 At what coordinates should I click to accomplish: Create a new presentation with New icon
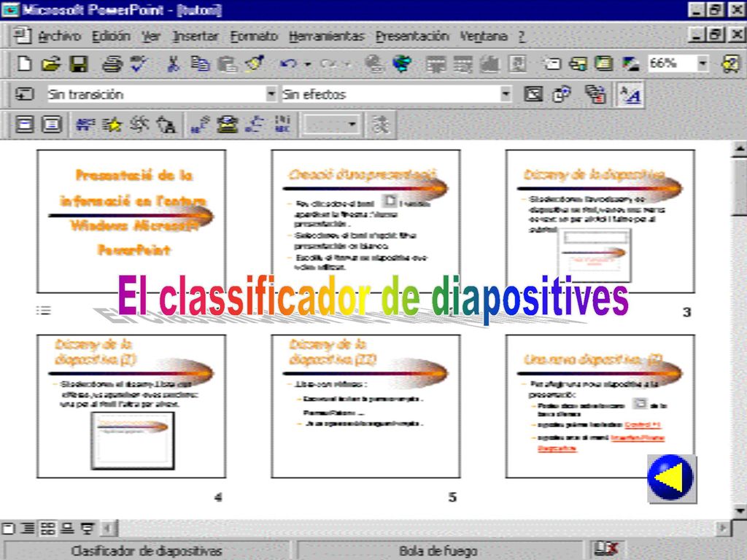pos(24,63)
